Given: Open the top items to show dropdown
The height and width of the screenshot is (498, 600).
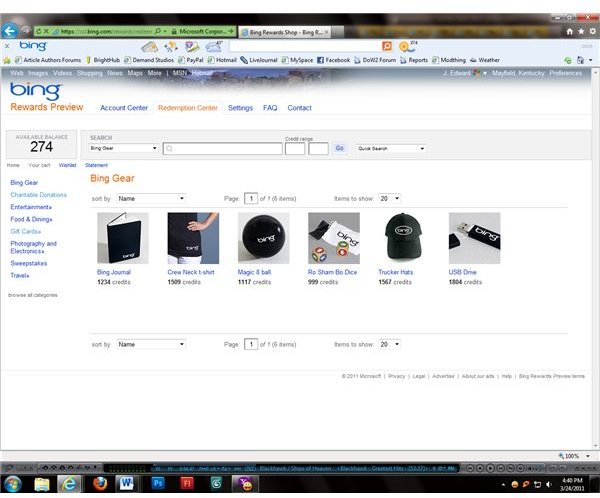Looking at the screenshot, I should (390, 198).
